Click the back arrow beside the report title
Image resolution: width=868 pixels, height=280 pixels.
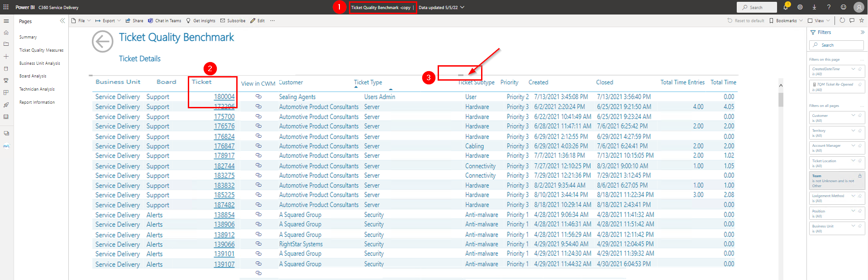pos(102,42)
